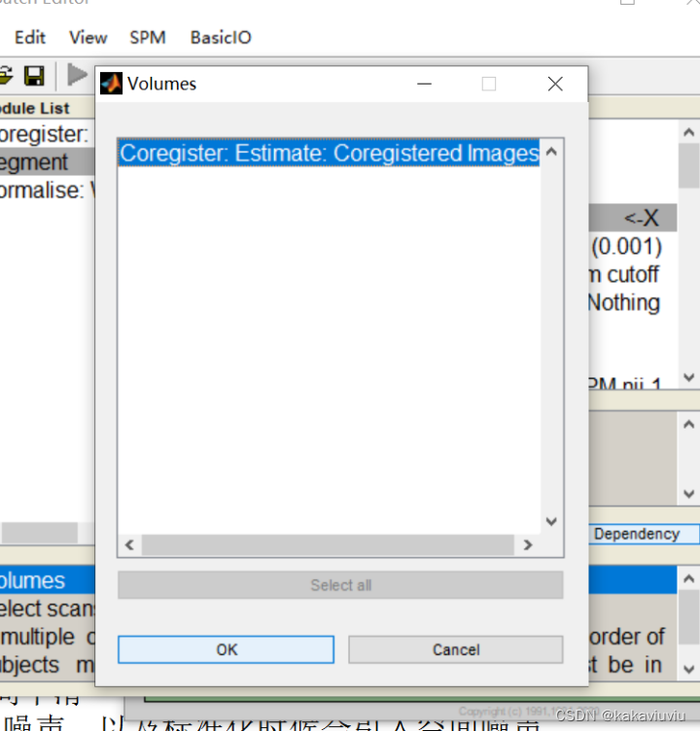
Task: Click the Nothing value in Batch Editor
Action: point(624,302)
